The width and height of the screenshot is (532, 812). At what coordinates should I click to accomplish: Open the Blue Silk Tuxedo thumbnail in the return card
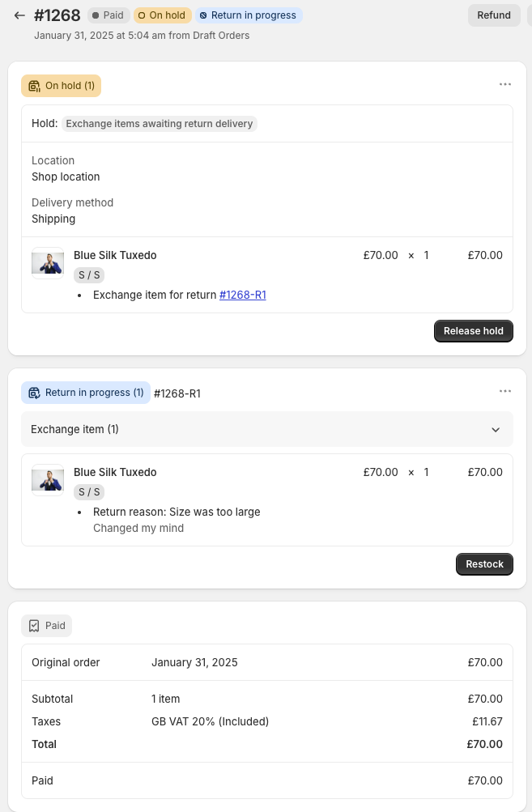[48, 480]
